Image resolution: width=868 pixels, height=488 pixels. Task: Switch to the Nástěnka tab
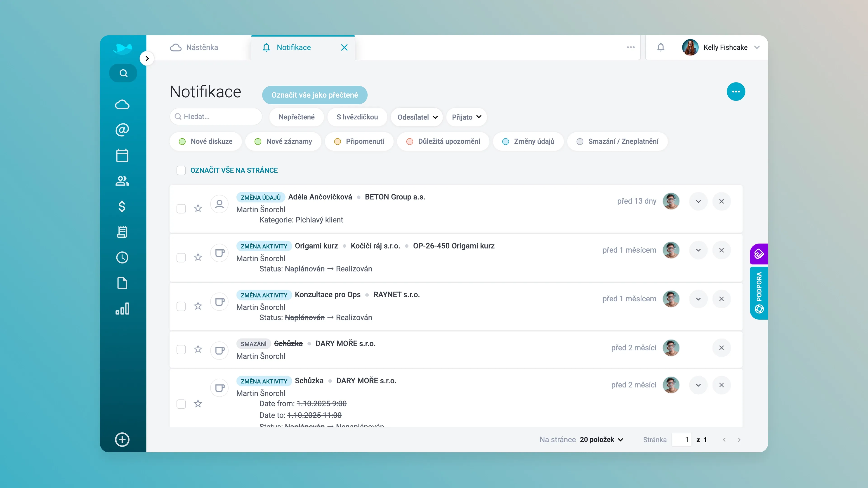[194, 47]
